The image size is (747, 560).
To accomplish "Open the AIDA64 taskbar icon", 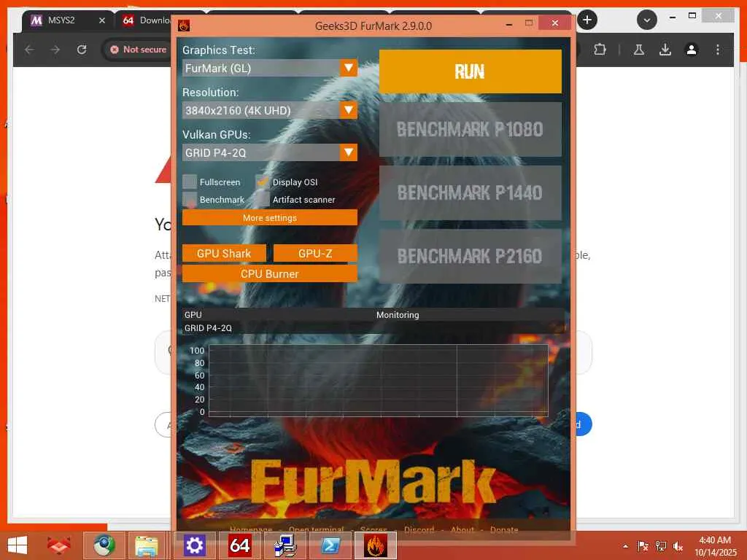I will [239, 545].
